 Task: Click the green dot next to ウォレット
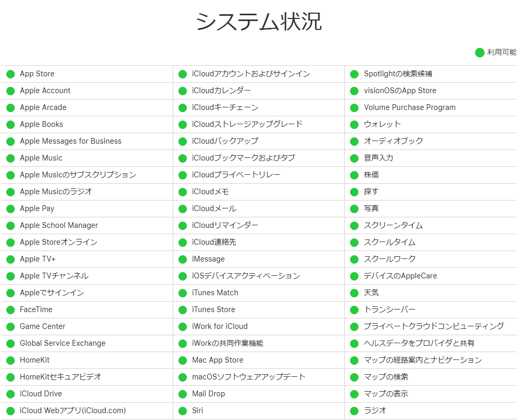354,125
